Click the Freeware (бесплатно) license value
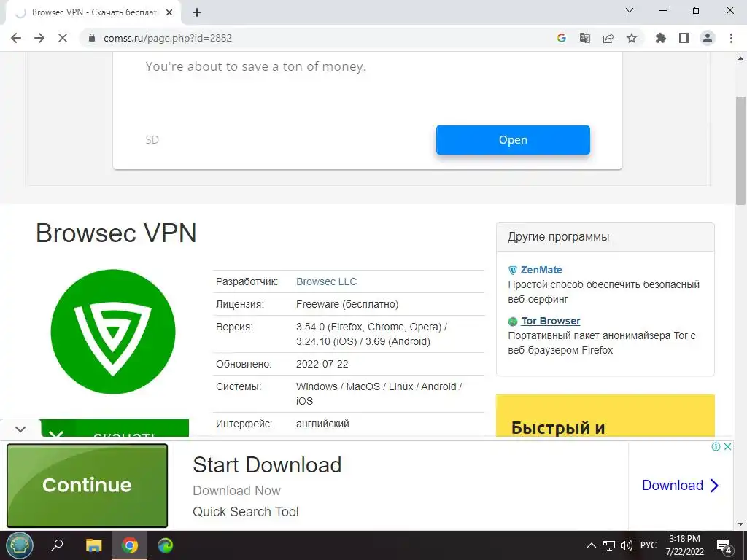 tap(347, 304)
